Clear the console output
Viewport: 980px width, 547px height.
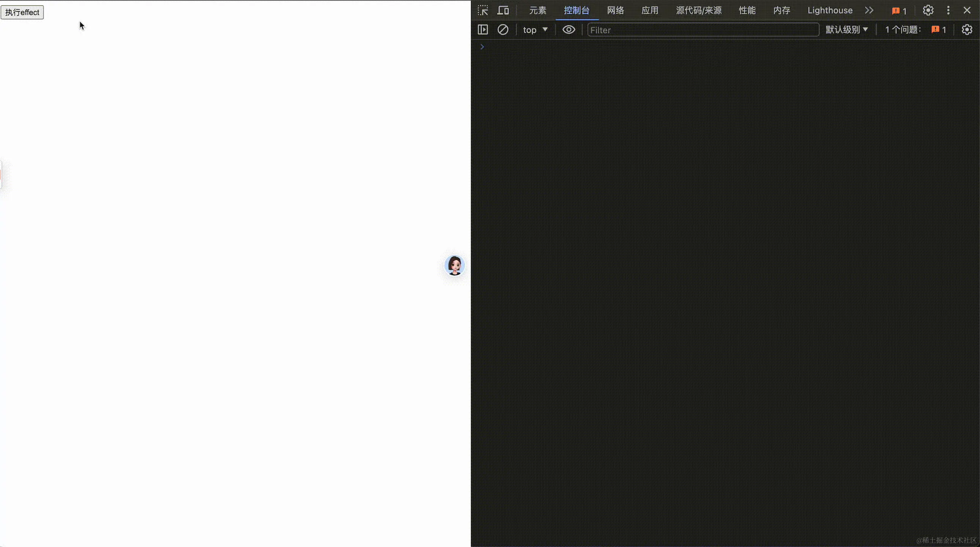tap(503, 30)
